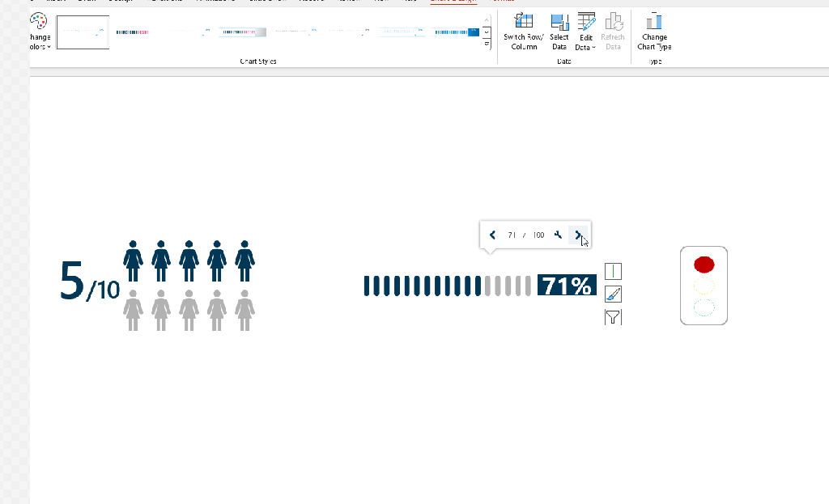This screenshot has height=504, width=829.
Task: Click the segmented progress bar chart
Action: pyautogui.click(x=447, y=286)
